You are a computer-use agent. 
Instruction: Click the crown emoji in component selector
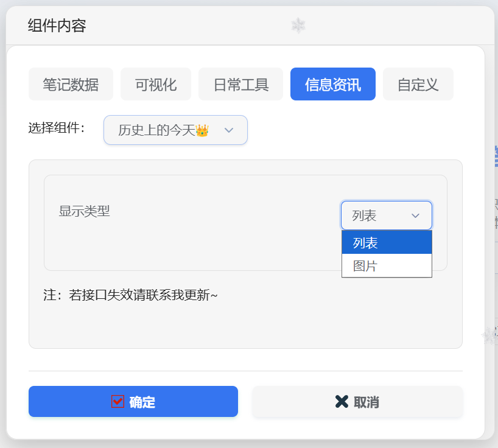coord(202,130)
